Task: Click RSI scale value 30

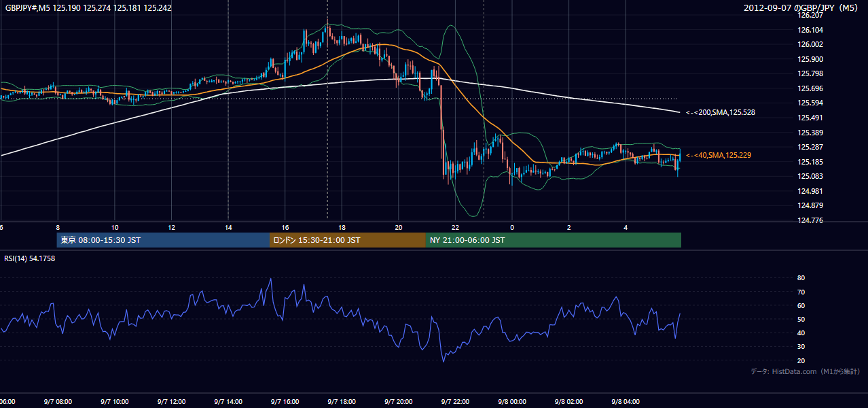Action: coord(801,346)
